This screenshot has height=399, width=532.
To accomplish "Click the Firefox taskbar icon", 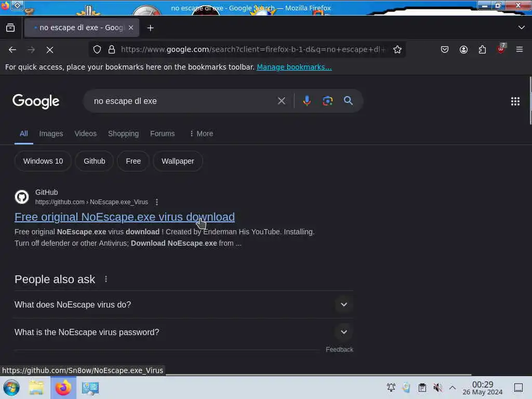I will [63, 388].
